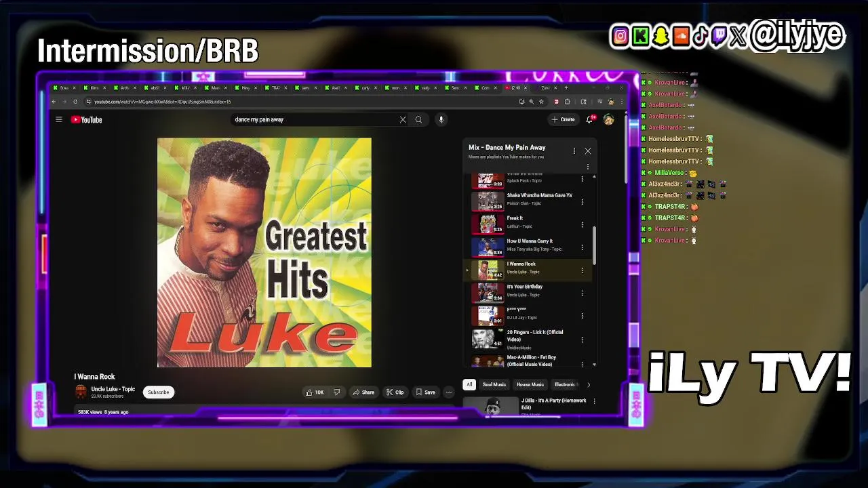
Task: Like the video with 10K thumbs-up
Action: [x=315, y=392]
